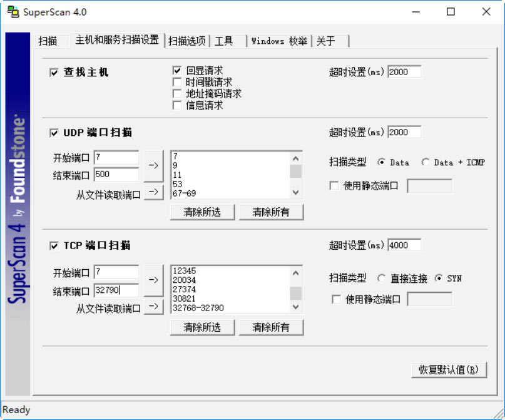Click the UDP port list scrollbar thumb
This screenshot has width=505, height=420.
pos(295,172)
